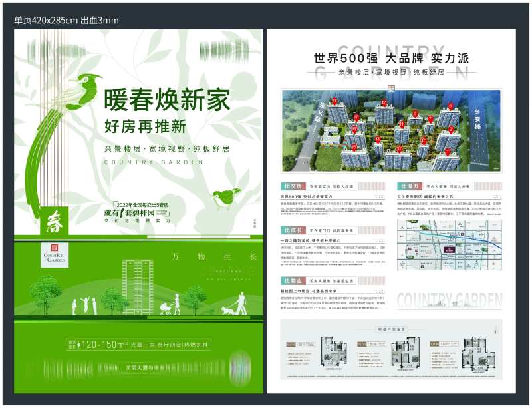Select the headline "暖春焕新家"
Image resolution: width=532 pixels, height=408 pixels.
click(x=167, y=100)
